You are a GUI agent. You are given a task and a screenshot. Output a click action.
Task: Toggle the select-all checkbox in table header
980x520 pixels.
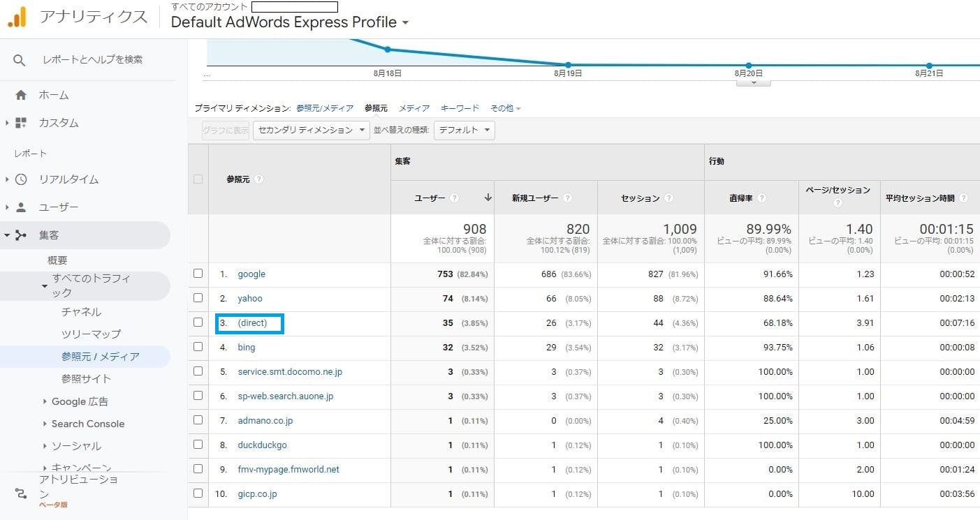(198, 179)
